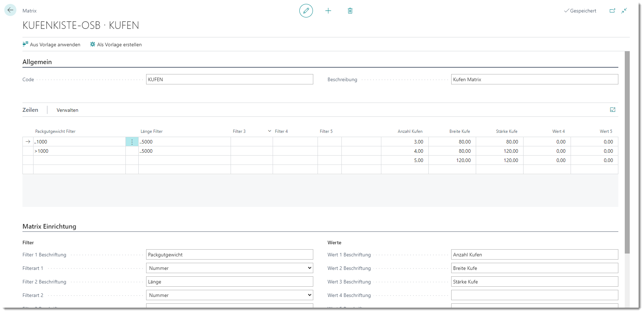
Task: Open page in new window icon
Action: click(612, 11)
